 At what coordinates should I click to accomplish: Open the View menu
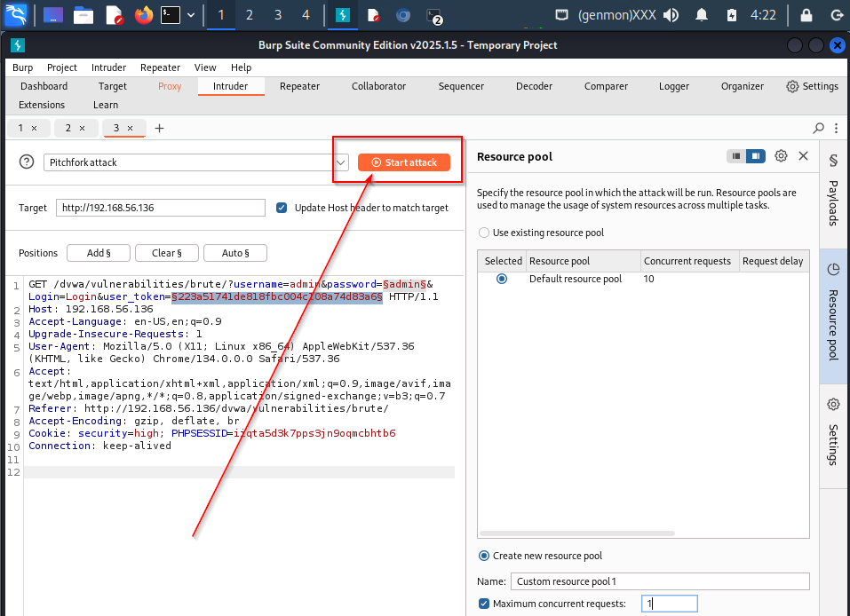coord(205,67)
